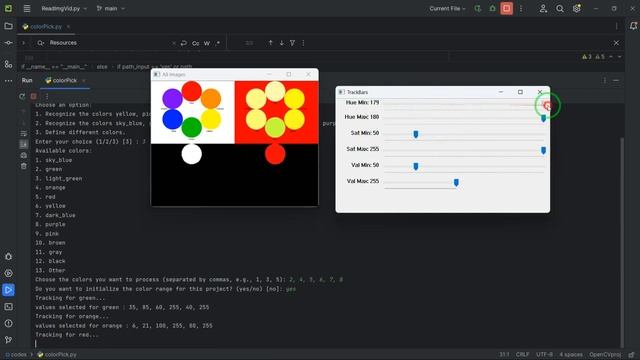640x360 pixels.
Task: Open more actions in Run panel toolbar
Action: [47, 96]
